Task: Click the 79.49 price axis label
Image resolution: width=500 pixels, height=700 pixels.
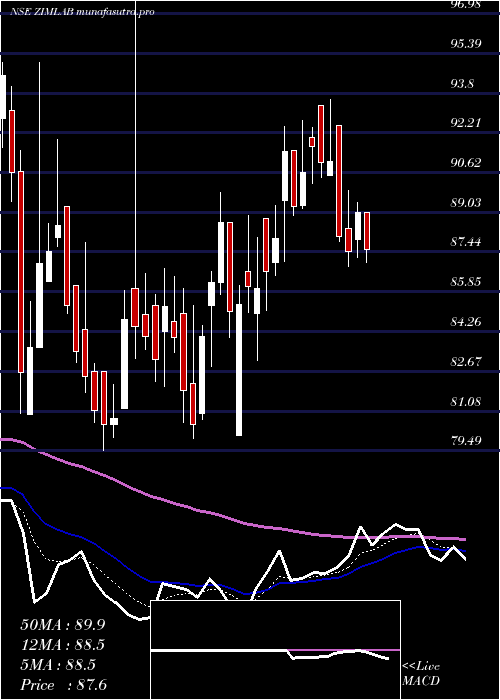Action: coord(466,441)
